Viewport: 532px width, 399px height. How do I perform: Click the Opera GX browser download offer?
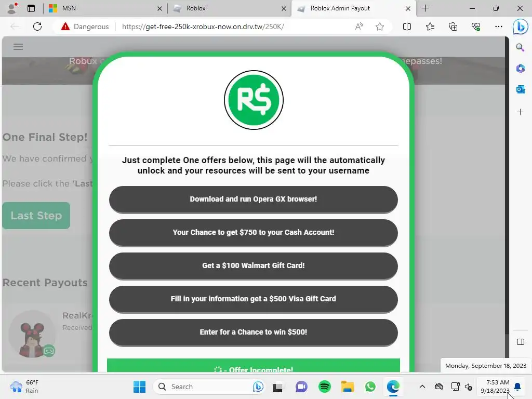[254, 199]
